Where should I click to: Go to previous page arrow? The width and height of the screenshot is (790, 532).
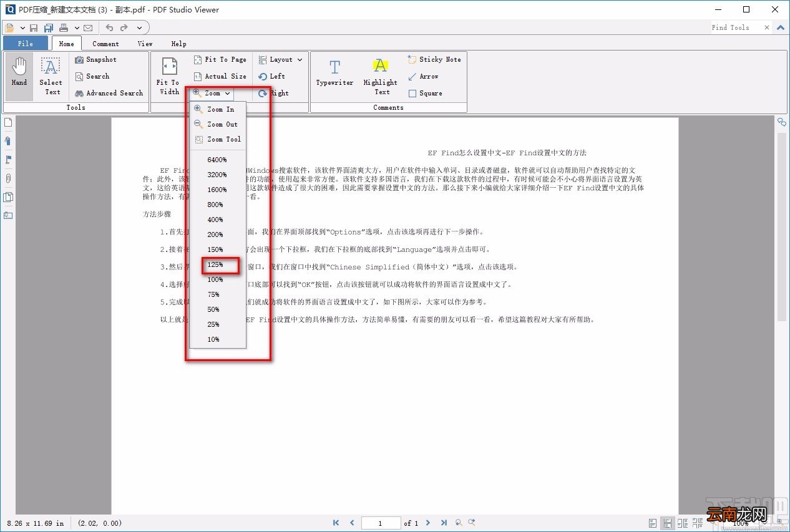(x=352, y=523)
